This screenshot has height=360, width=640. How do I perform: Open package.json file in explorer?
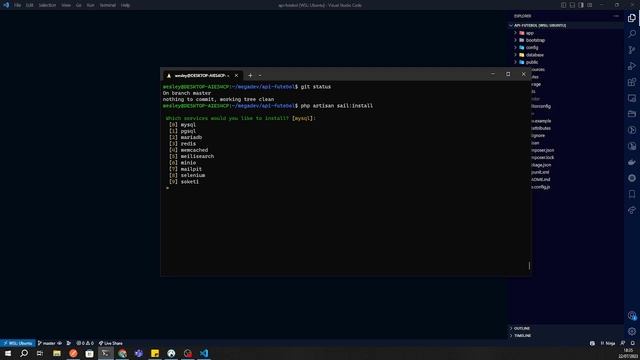[x=541, y=165]
